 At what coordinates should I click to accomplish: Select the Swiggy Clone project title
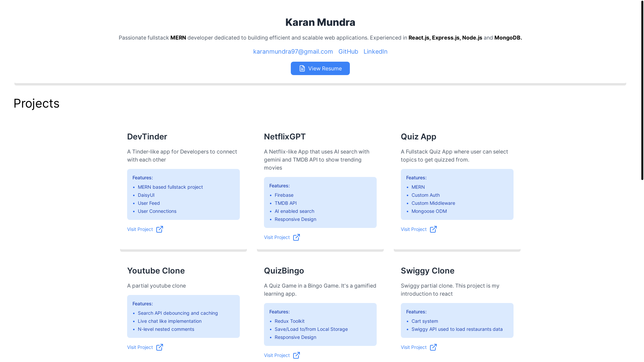coord(428,271)
